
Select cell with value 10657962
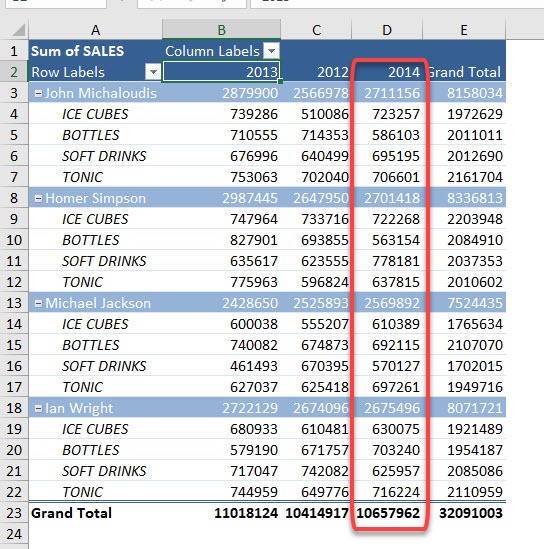coord(387,513)
